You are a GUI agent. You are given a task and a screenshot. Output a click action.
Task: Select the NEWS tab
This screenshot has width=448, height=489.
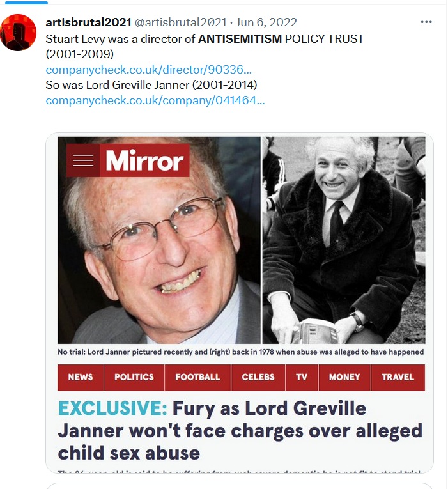81,377
